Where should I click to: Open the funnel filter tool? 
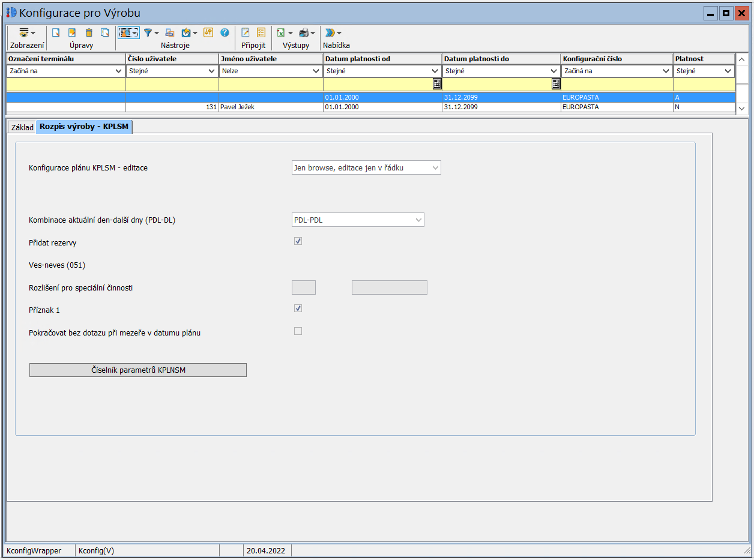pyautogui.click(x=148, y=33)
